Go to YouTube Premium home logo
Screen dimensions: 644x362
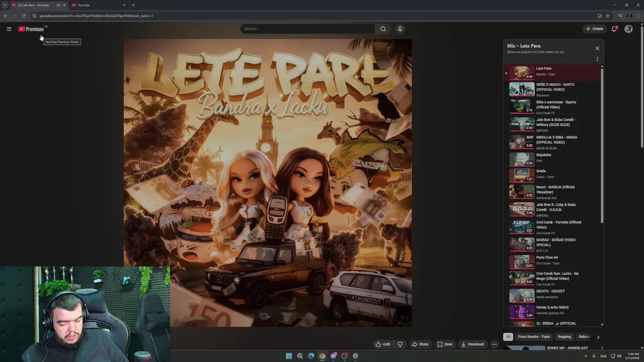click(31, 29)
